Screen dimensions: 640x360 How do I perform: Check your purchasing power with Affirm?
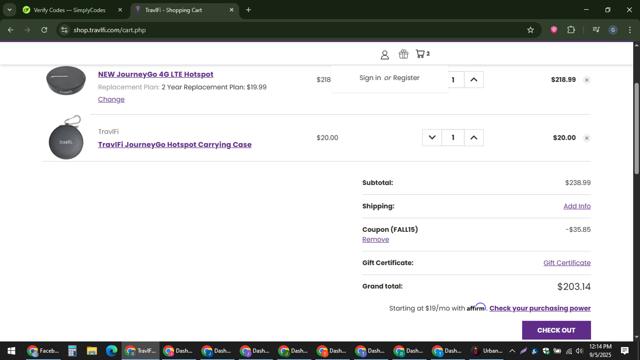(540, 309)
